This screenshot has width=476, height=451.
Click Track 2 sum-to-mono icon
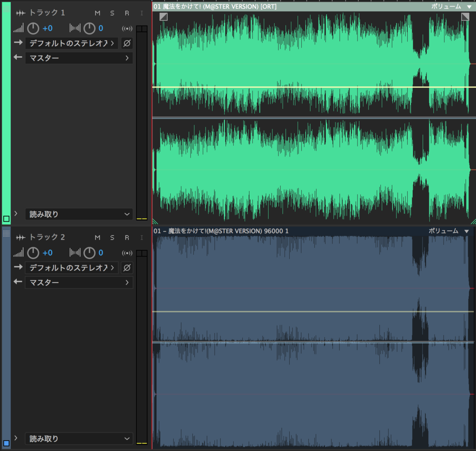[127, 253]
